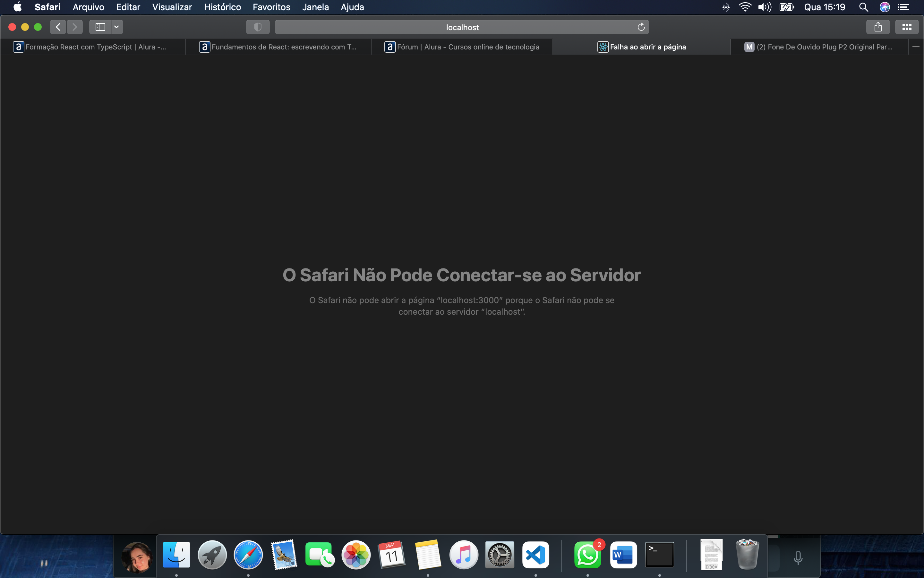Image resolution: width=924 pixels, height=578 pixels.
Task: Click the clock Qua 15:19
Action: coord(825,7)
